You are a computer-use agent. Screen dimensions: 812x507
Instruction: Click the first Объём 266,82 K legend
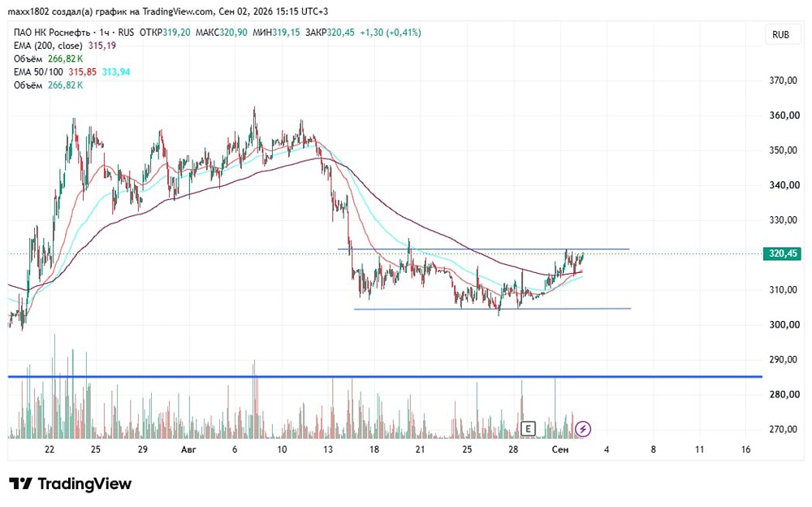point(48,58)
